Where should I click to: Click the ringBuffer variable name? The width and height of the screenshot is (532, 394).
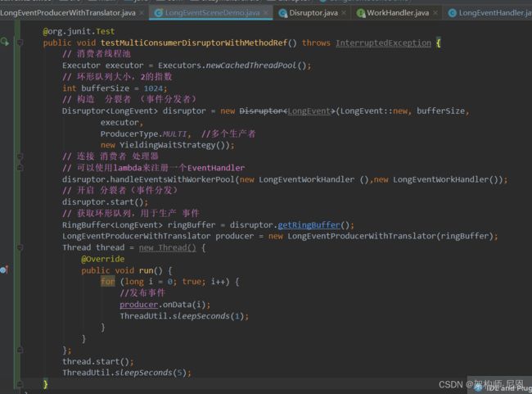click(192, 225)
